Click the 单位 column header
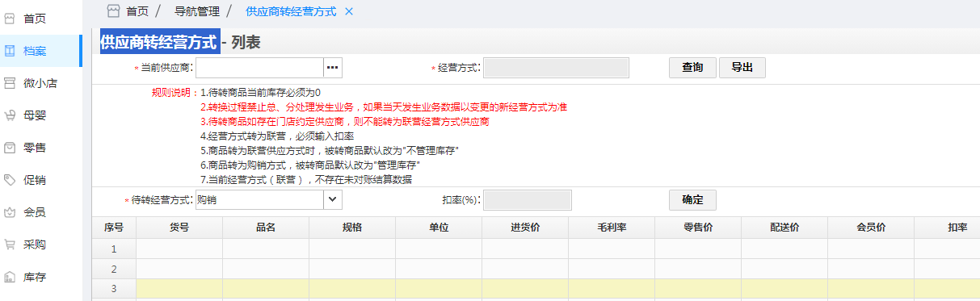Viewport: 980px width, 301px height. pyautogui.click(x=439, y=228)
